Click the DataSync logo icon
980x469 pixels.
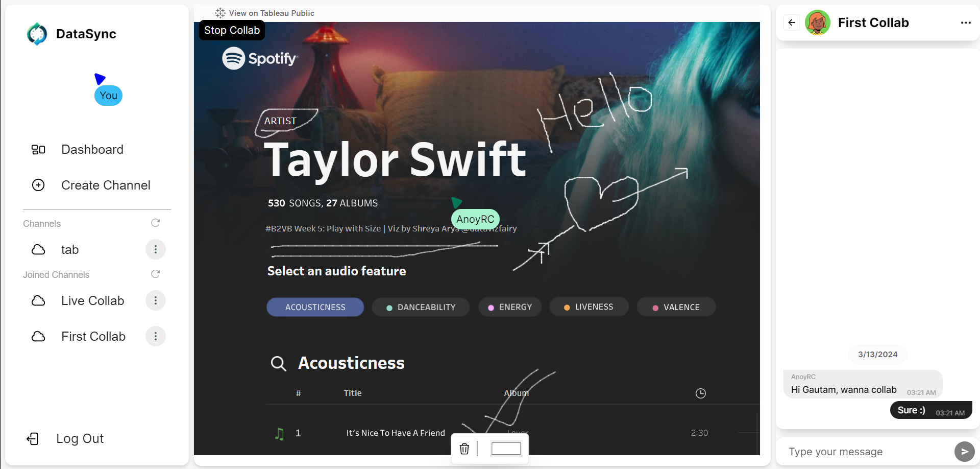37,34
